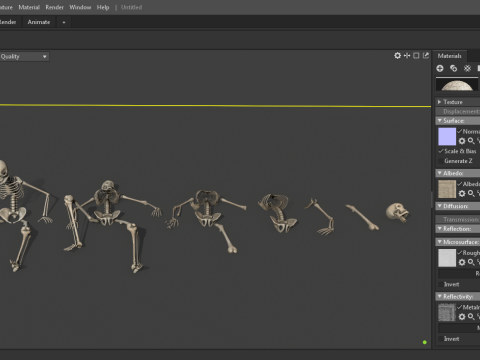Click the magnifier icon for the Normal map
This screenshot has width=480, height=360.
(471, 141)
